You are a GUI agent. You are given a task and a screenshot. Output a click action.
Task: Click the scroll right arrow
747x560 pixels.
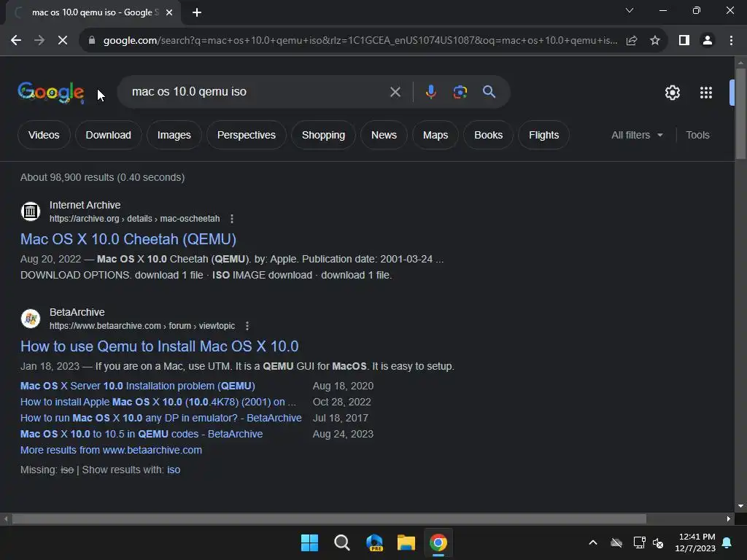pos(729,518)
